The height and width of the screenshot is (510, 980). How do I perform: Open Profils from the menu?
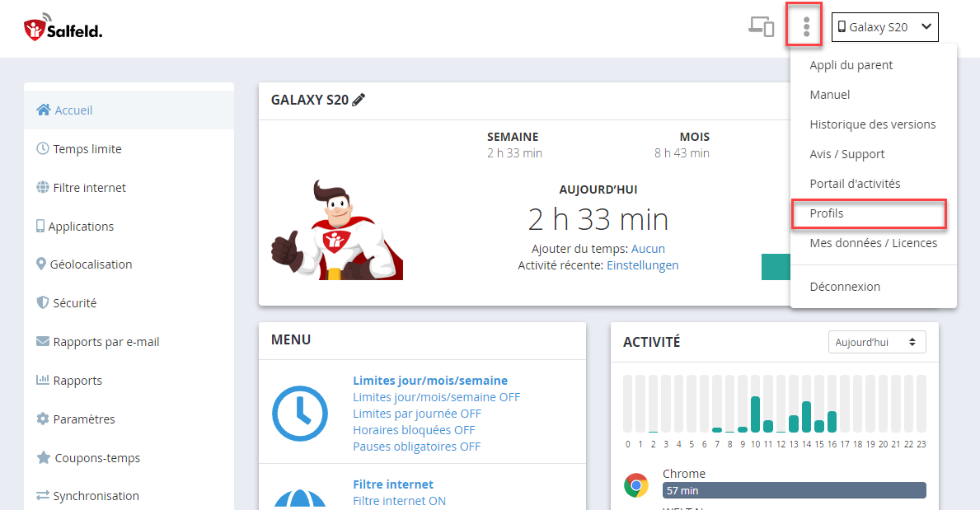[826, 213]
